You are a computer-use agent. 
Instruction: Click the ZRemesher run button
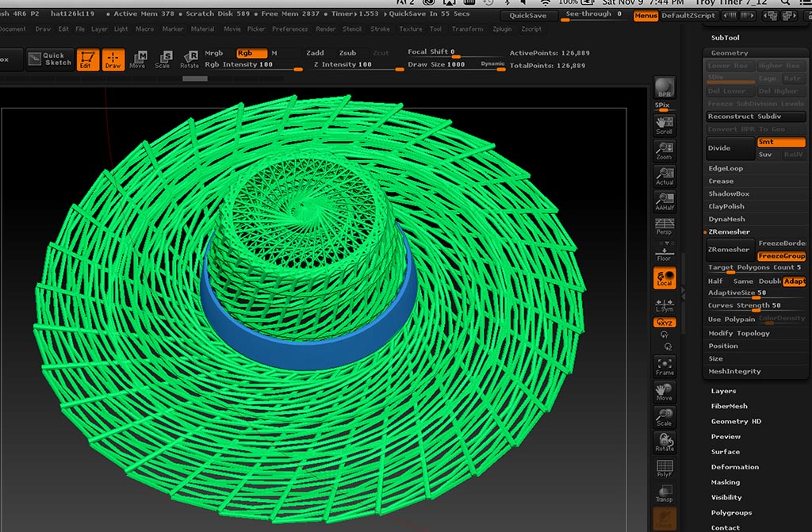coord(730,250)
